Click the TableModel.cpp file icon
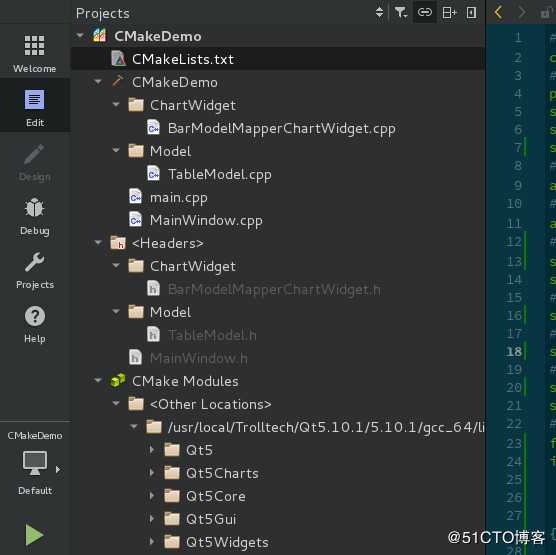 coord(154,174)
